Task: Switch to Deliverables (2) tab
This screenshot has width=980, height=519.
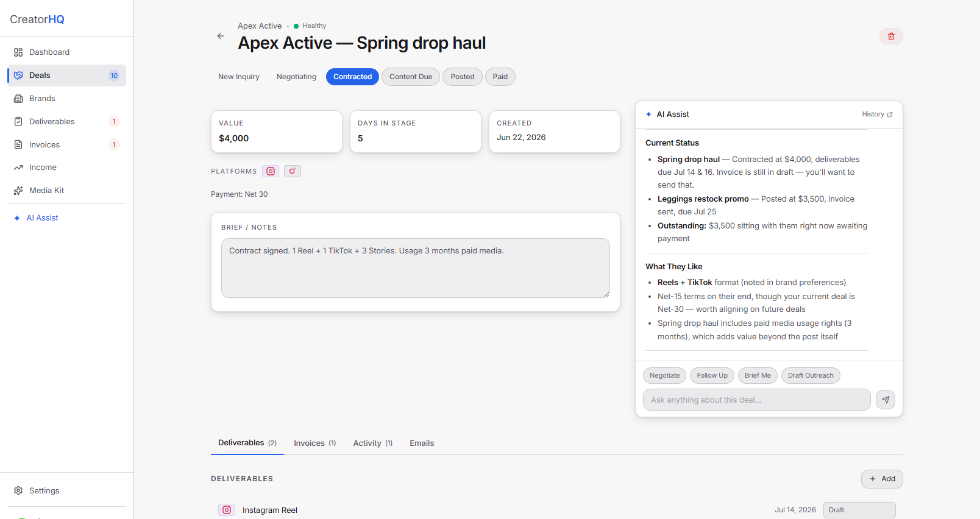Action: tap(247, 443)
